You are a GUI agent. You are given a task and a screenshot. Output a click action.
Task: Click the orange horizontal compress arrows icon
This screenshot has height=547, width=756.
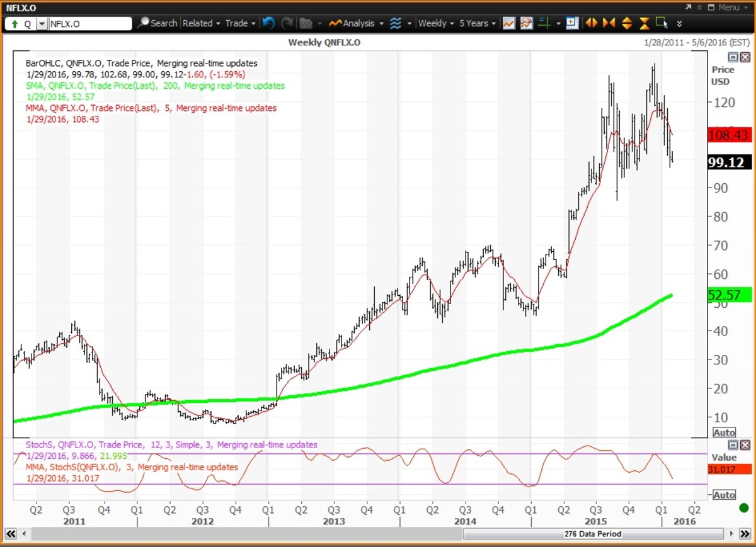click(x=609, y=23)
